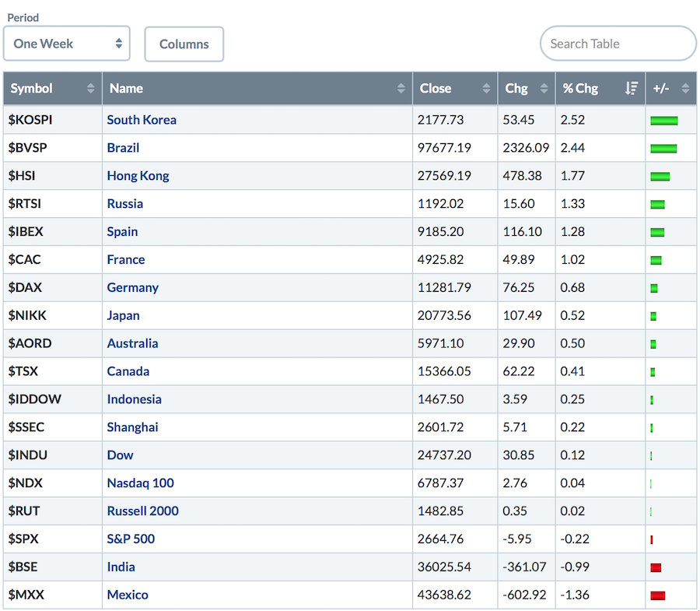Click the red bar for Mexico
The height and width of the screenshot is (611, 700).
[657, 596]
